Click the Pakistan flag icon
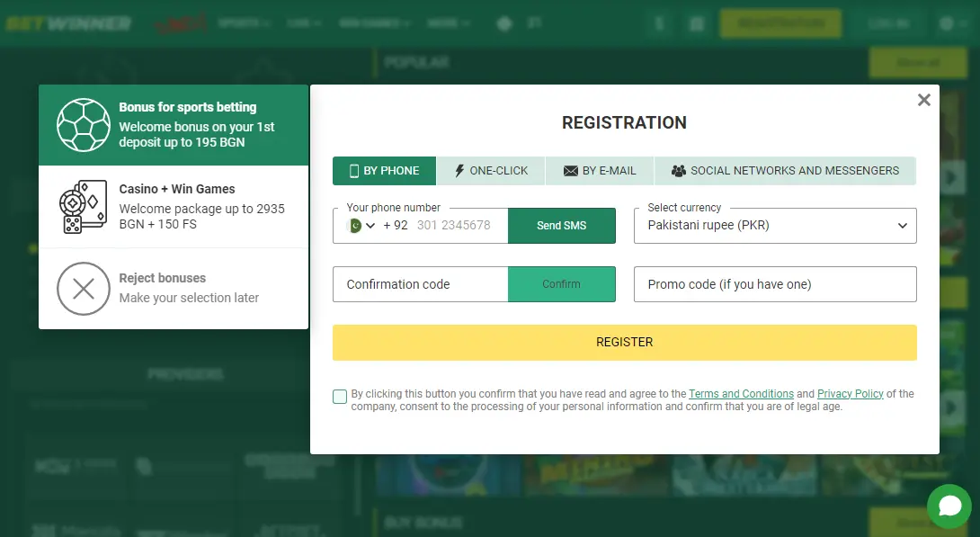 point(353,226)
